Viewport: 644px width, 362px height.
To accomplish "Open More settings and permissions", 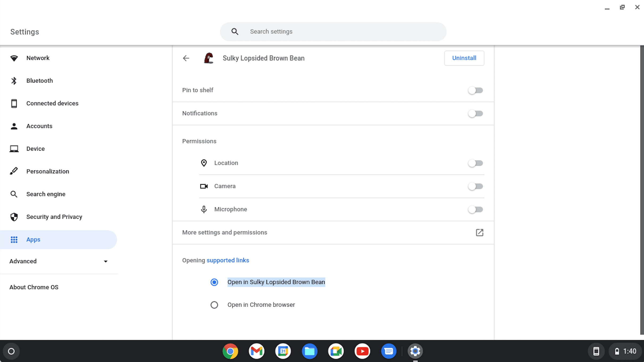I will coord(333,232).
